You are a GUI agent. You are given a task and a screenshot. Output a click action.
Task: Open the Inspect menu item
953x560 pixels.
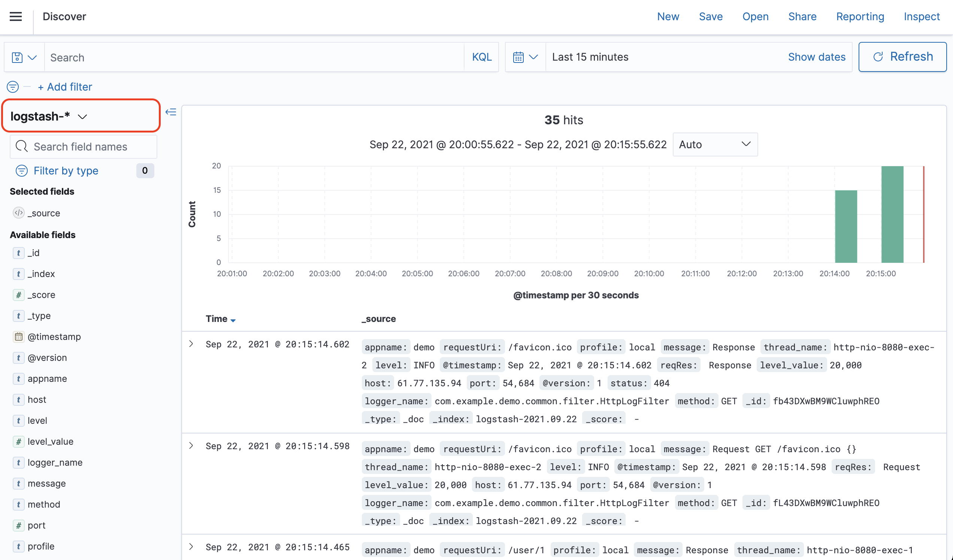tap(921, 16)
